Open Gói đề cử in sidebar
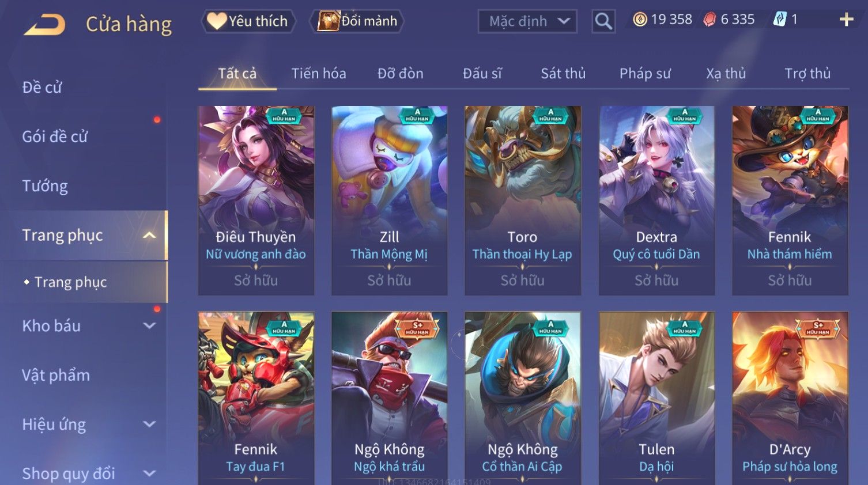The image size is (868, 485). point(55,137)
